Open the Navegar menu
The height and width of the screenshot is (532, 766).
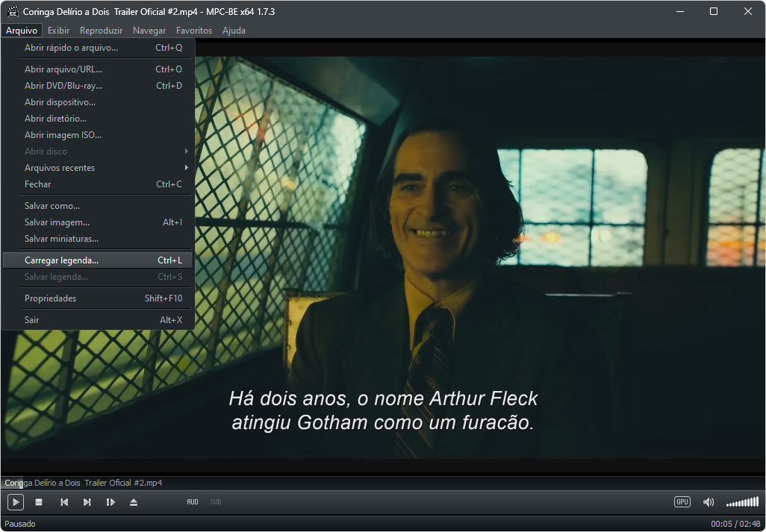pyautogui.click(x=149, y=31)
